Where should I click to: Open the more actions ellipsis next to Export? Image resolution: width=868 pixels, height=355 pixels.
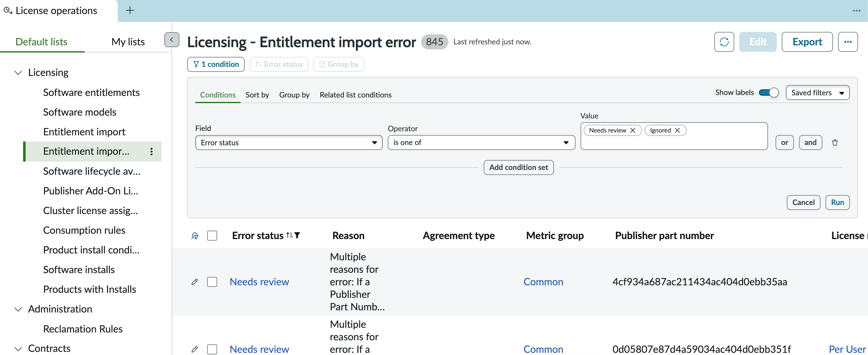[x=847, y=42]
